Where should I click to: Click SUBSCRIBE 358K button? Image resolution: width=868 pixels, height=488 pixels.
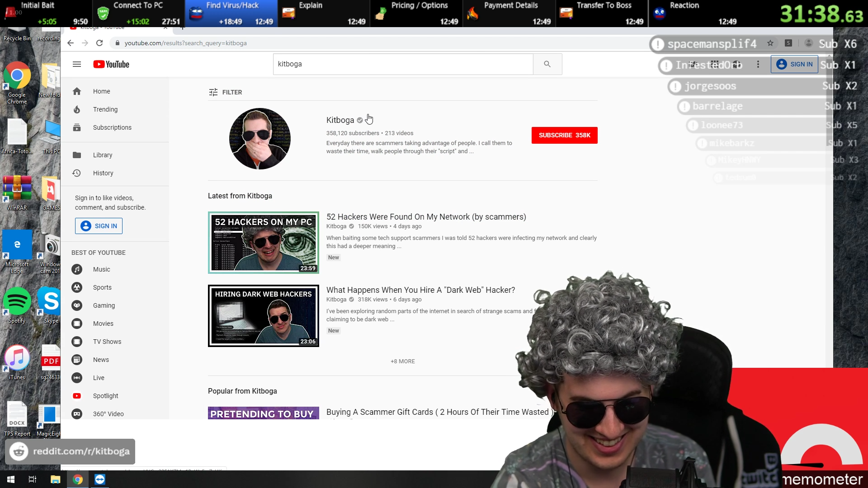[564, 135]
